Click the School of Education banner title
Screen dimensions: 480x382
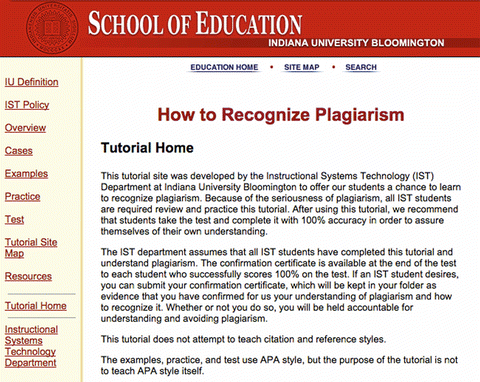pos(195,23)
